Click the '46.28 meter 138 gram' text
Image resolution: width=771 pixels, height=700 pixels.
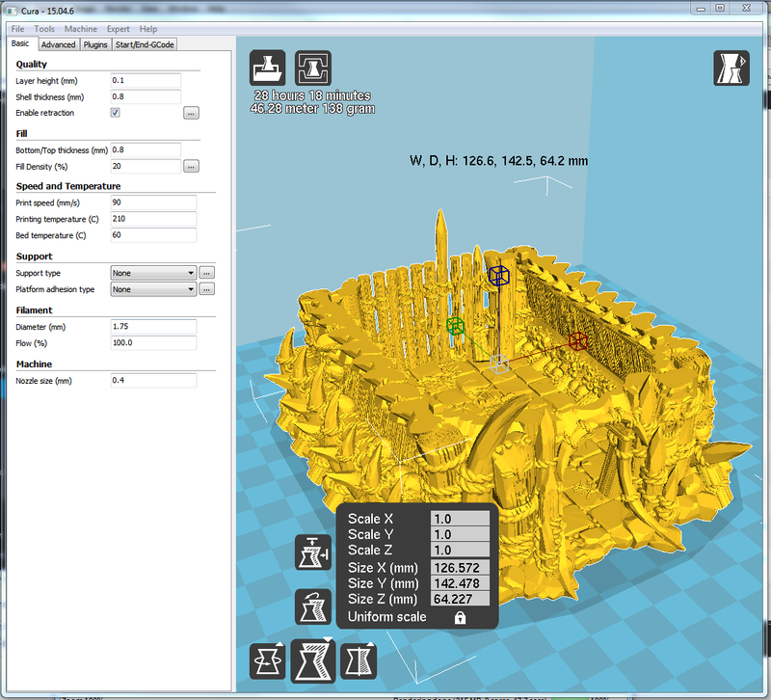click(x=312, y=109)
